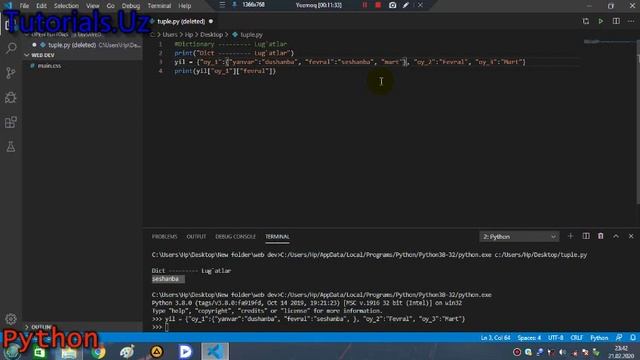Switch to VS Code in the taskbar
This screenshot has width=640, height=360.
(x=215, y=351)
